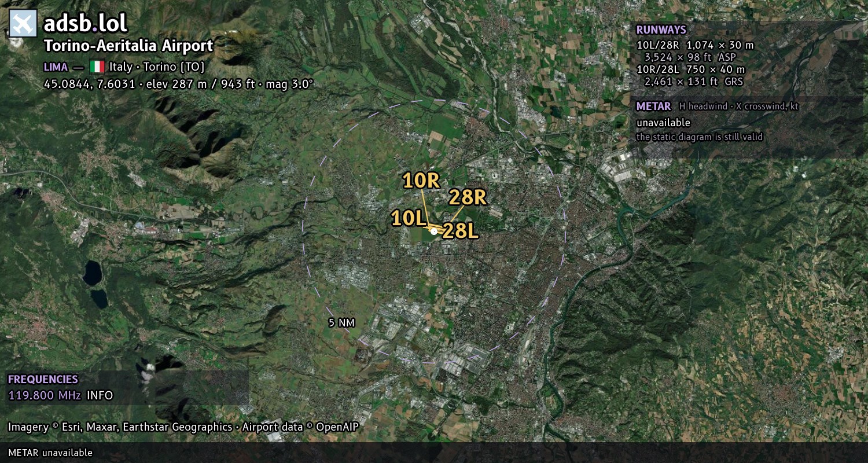This screenshot has height=463, width=868.
Task: Click the "METAR unavailable" status bar text
Action: pyautogui.click(x=50, y=453)
